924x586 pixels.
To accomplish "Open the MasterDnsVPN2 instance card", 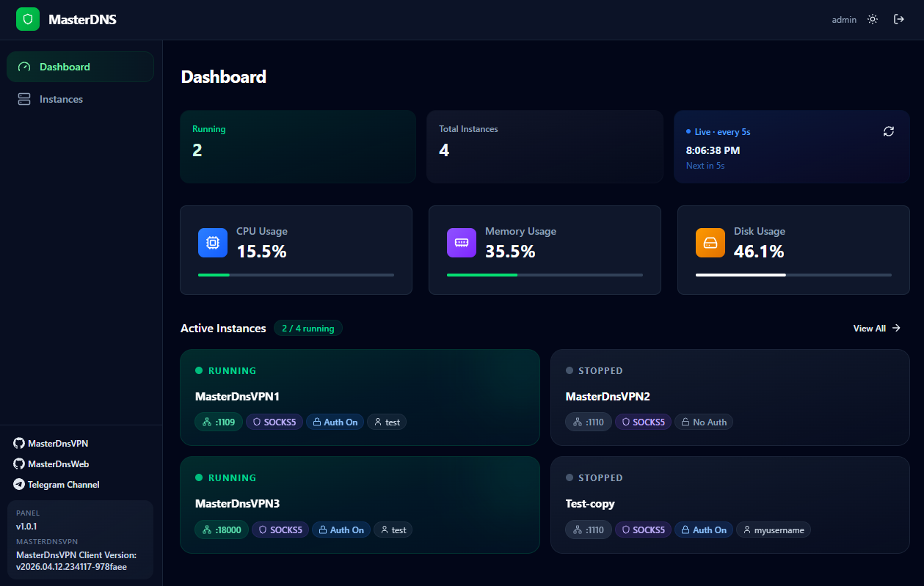I will [x=730, y=398].
